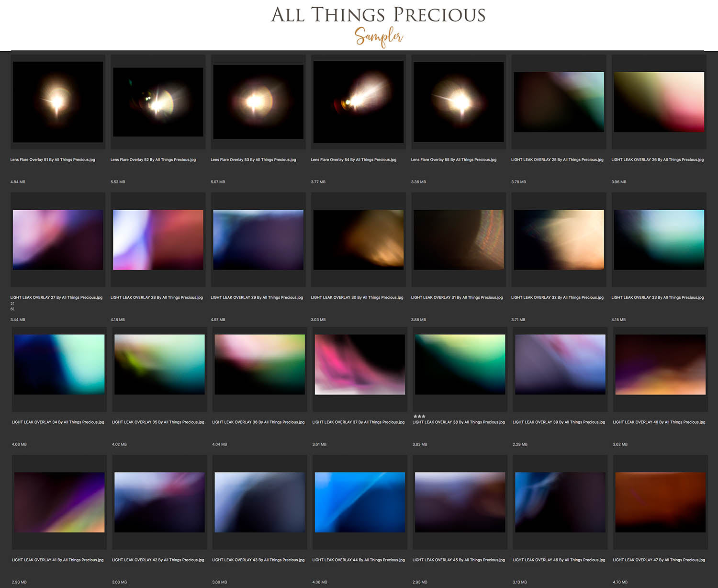The height and width of the screenshot is (588, 718).
Task: Open Light Leak Overlay 30 thumbnail
Action: (359, 239)
